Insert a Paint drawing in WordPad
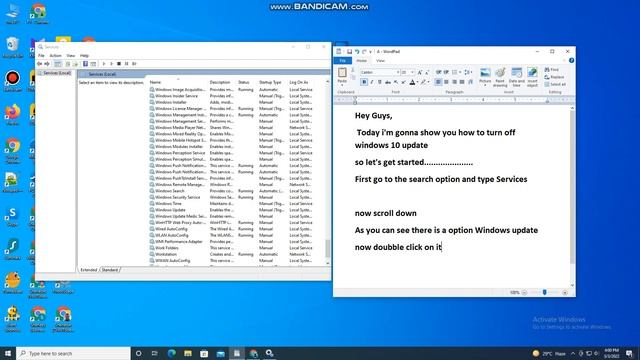This screenshot has height=360, width=640. point(500,77)
